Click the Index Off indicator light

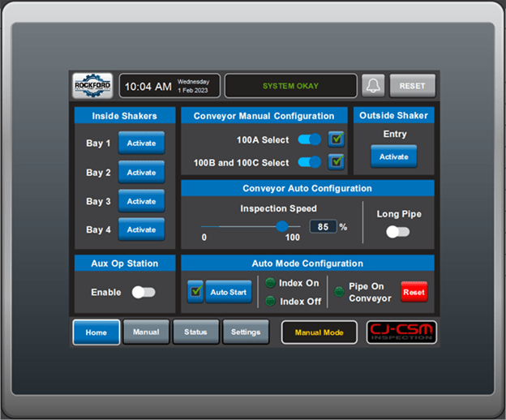270,301
